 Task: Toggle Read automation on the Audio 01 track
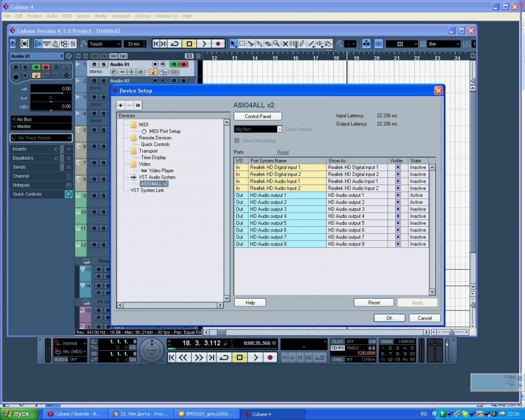click(x=174, y=64)
